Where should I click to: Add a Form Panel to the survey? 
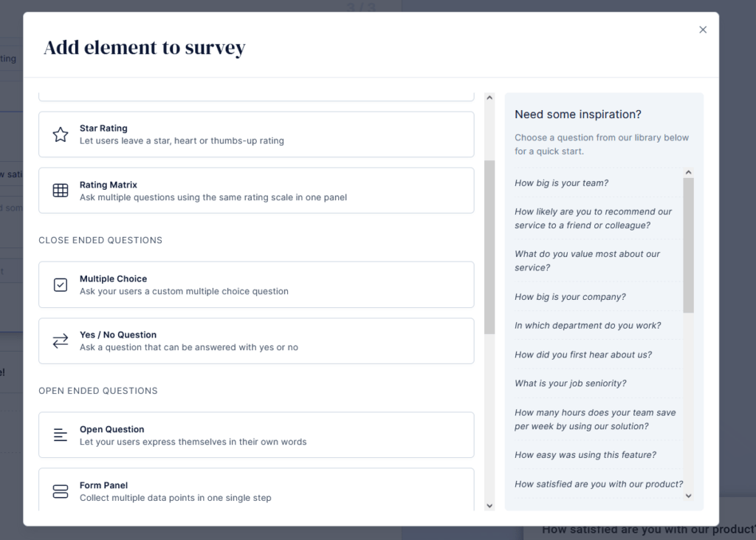(x=256, y=490)
